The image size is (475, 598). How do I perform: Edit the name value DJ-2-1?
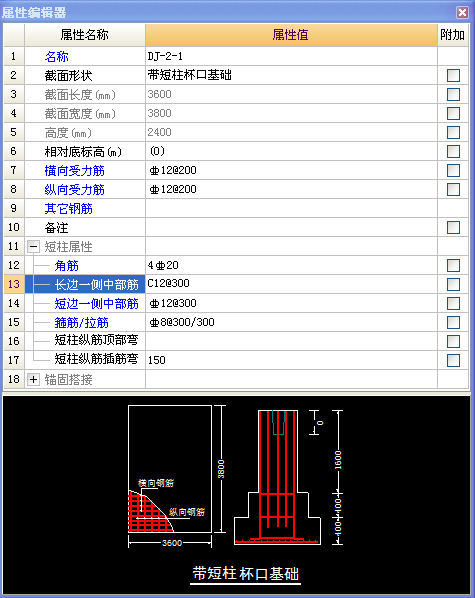pyautogui.click(x=291, y=56)
